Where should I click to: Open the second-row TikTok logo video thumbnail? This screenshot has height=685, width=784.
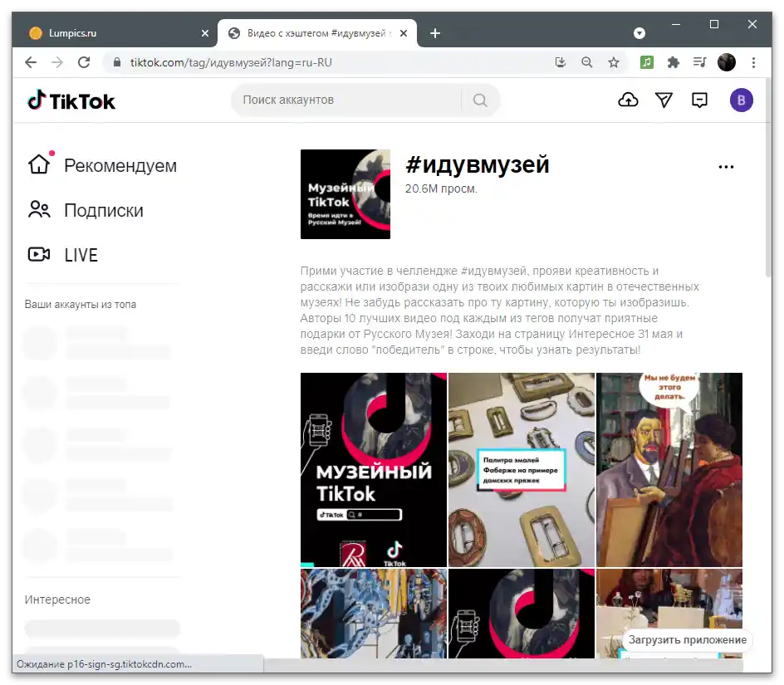(x=522, y=614)
